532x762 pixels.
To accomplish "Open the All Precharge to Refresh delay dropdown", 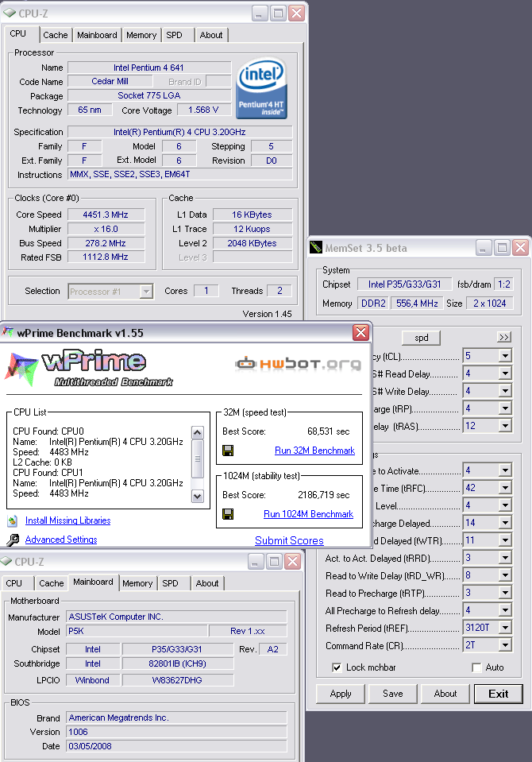I will click(x=505, y=610).
